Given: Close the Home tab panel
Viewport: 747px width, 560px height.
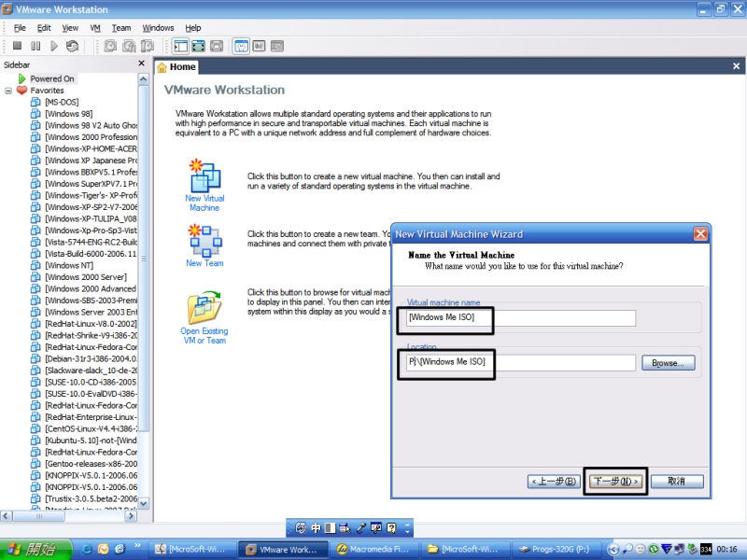Looking at the screenshot, I should pyautogui.click(x=736, y=66).
